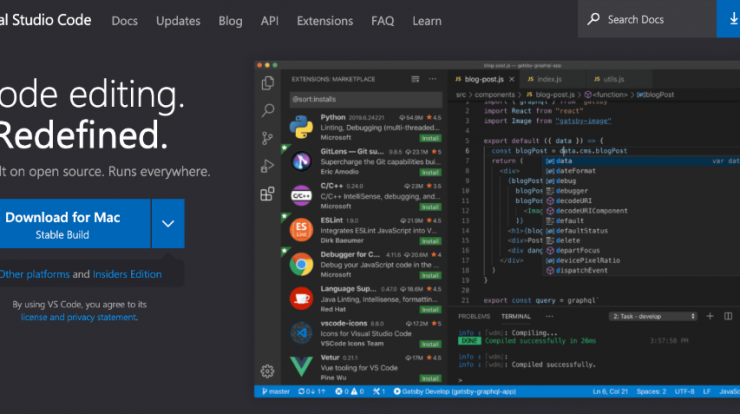Select the TERMINAL panel tab
This screenshot has width=740, height=414.
(516, 316)
